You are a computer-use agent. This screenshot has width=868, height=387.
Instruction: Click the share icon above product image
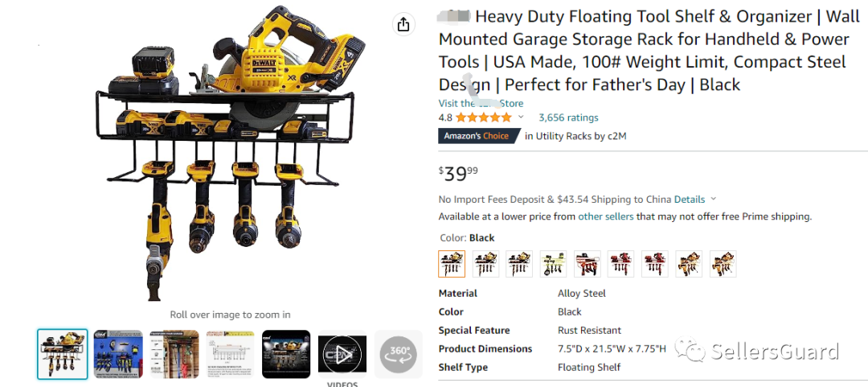(403, 25)
